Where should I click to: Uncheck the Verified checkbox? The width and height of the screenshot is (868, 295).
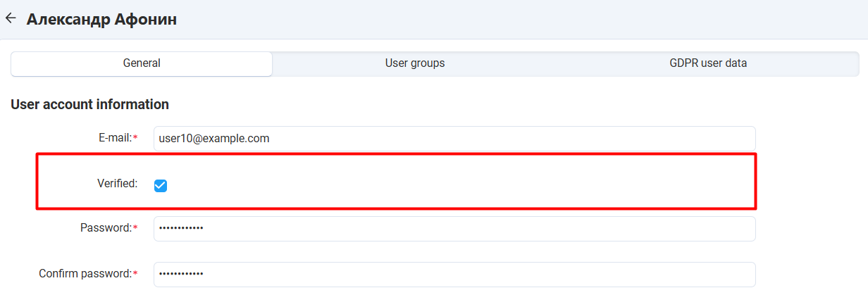161,185
